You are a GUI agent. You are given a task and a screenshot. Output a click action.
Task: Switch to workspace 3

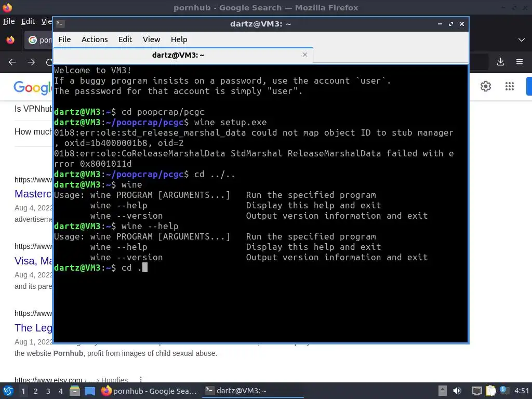pos(48,391)
